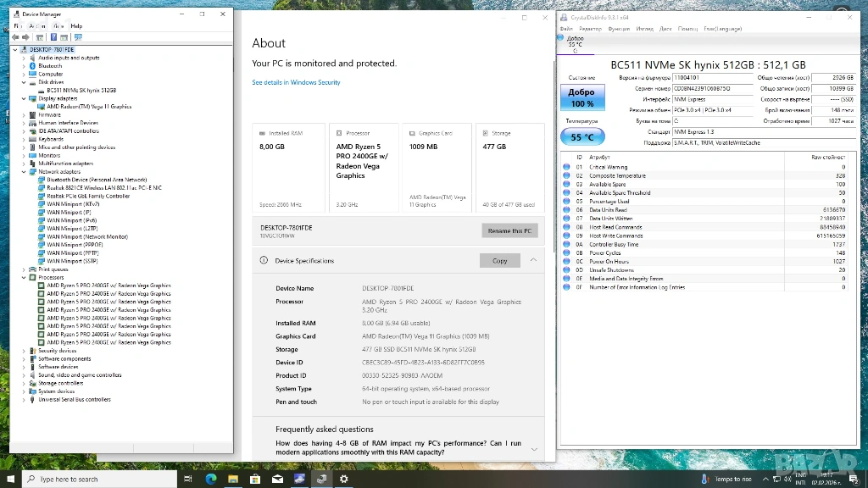Click the Rename this PC button
The height and width of the screenshot is (488, 868).
[x=509, y=230]
